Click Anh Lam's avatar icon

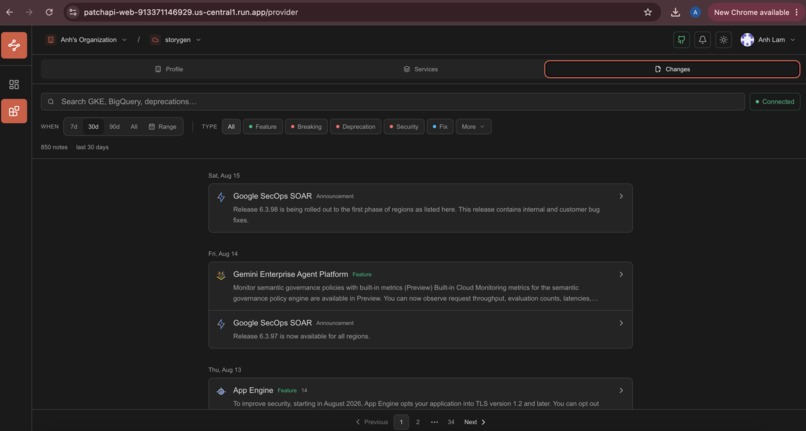click(747, 40)
